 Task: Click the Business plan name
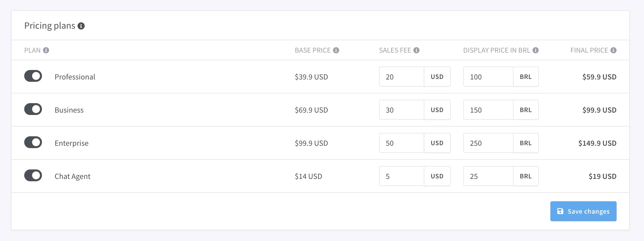pyautogui.click(x=69, y=110)
